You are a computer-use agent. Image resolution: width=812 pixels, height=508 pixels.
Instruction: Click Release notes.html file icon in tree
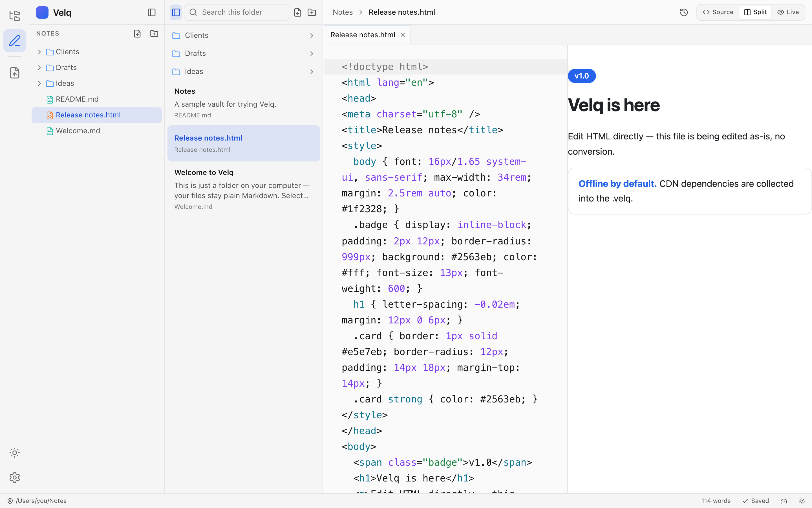[x=50, y=115]
